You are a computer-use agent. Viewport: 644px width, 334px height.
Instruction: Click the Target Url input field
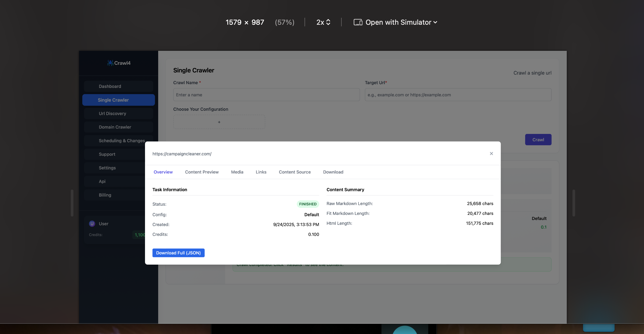point(458,95)
